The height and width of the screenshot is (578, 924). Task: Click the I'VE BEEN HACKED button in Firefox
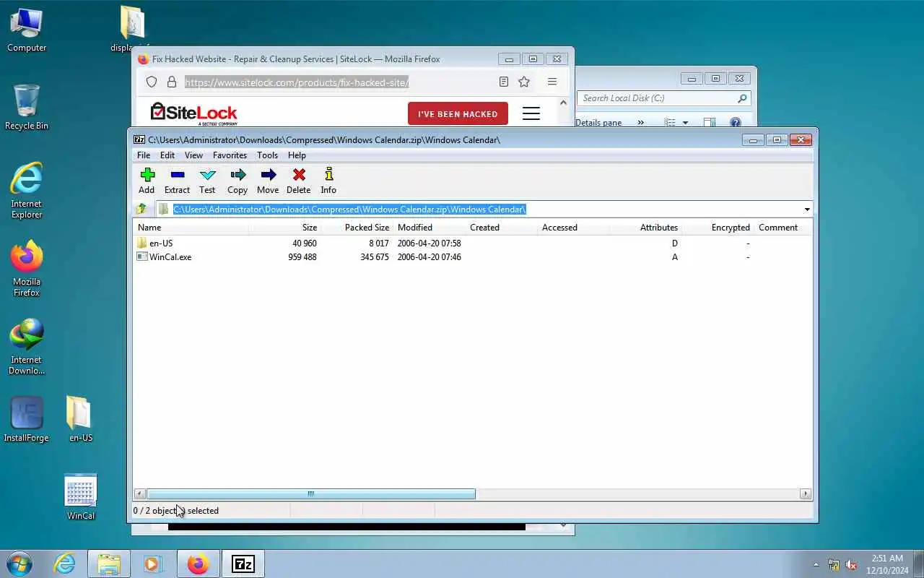coord(458,113)
